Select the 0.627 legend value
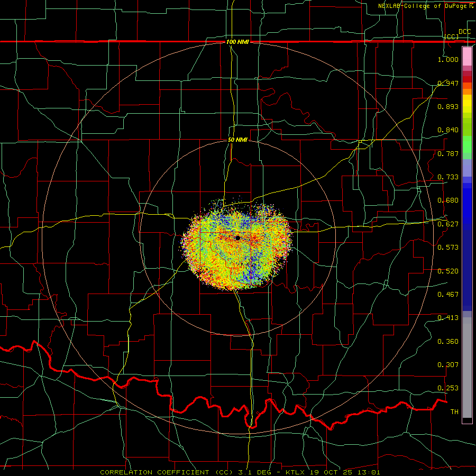The width and height of the screenshot is (476, 476). pyautogui.click(x=448, y=224)
